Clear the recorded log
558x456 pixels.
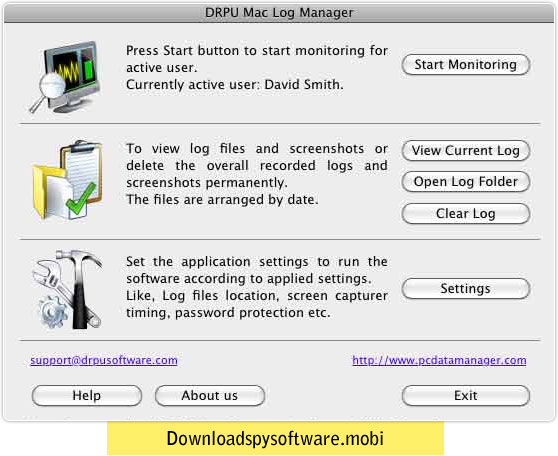coord(466,214)
